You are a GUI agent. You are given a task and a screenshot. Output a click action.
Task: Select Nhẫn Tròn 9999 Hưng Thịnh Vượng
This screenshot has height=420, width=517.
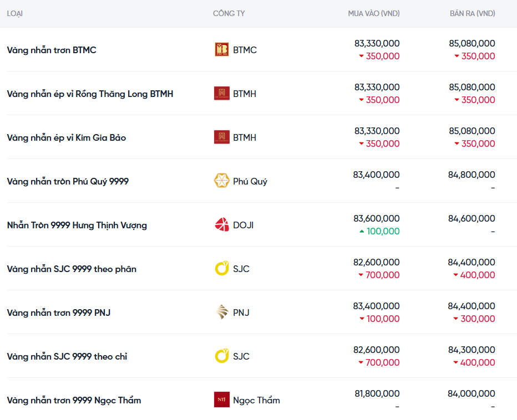coord(77,226)
